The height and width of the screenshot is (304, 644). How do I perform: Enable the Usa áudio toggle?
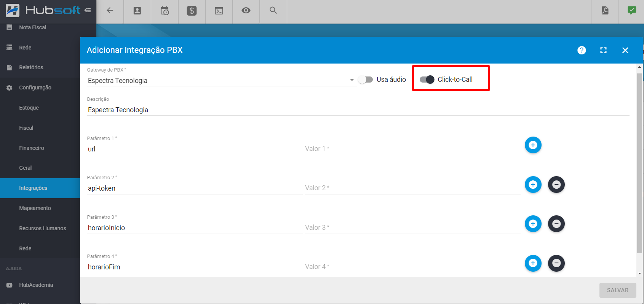(x=366, y=80)
